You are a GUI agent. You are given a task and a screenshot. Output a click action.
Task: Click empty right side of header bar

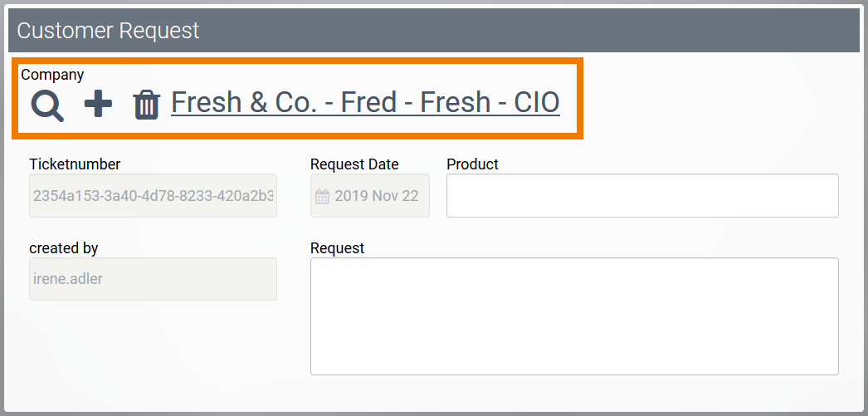(581, 31)
